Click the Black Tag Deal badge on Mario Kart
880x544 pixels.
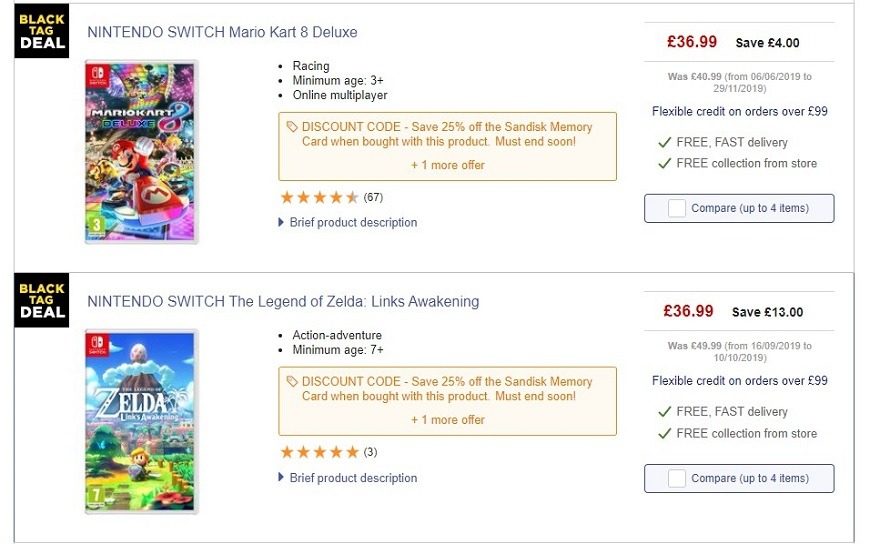42,31
